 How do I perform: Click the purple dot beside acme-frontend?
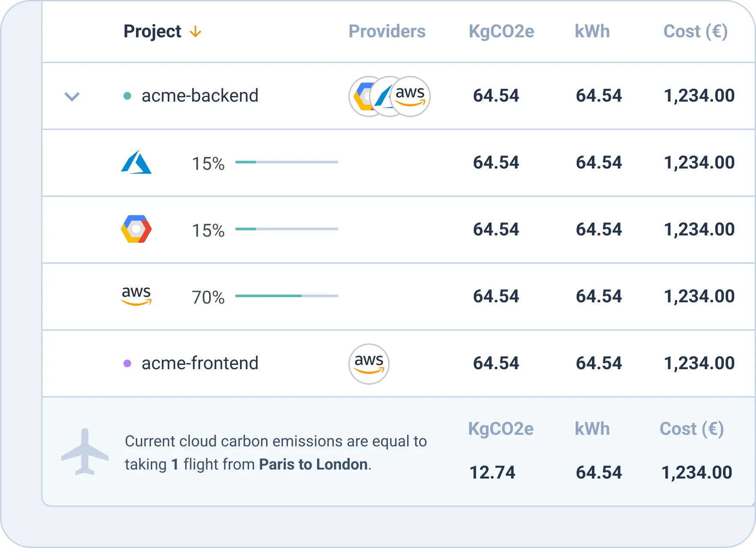pyautogui.click(x=127, y=364)
